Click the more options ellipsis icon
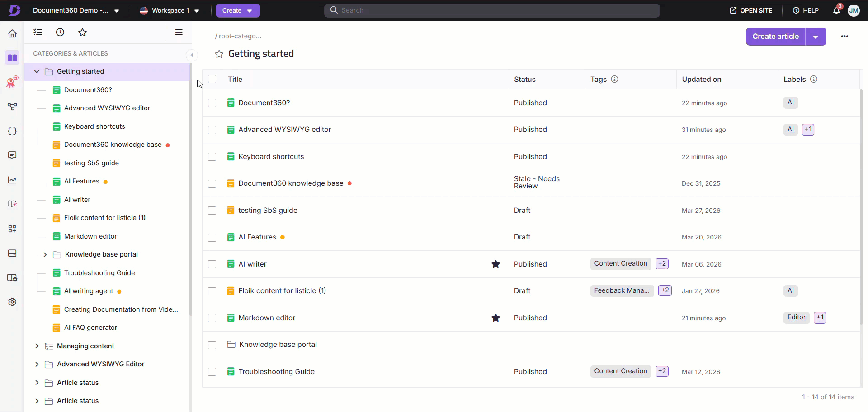The height and width of the screenshot is (412, 868). coord(844,36)
